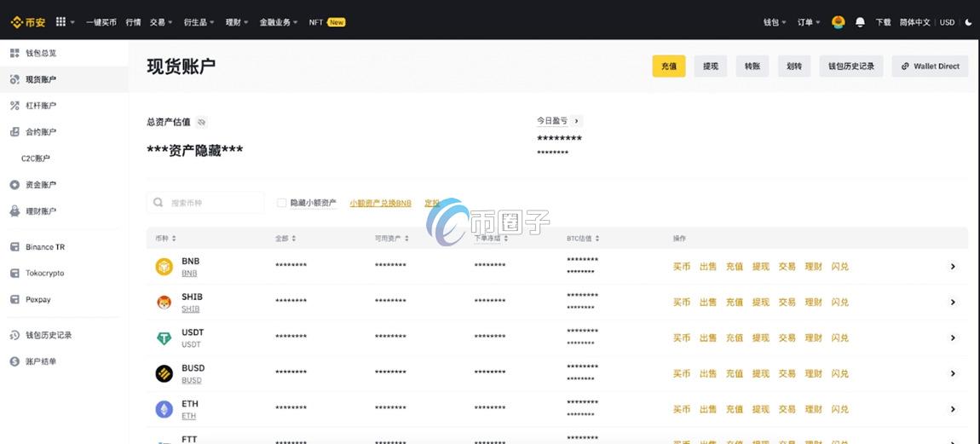Click the 杠杆账户 percent icon
This screenshot has width=980, height=444.
point(14,106)
